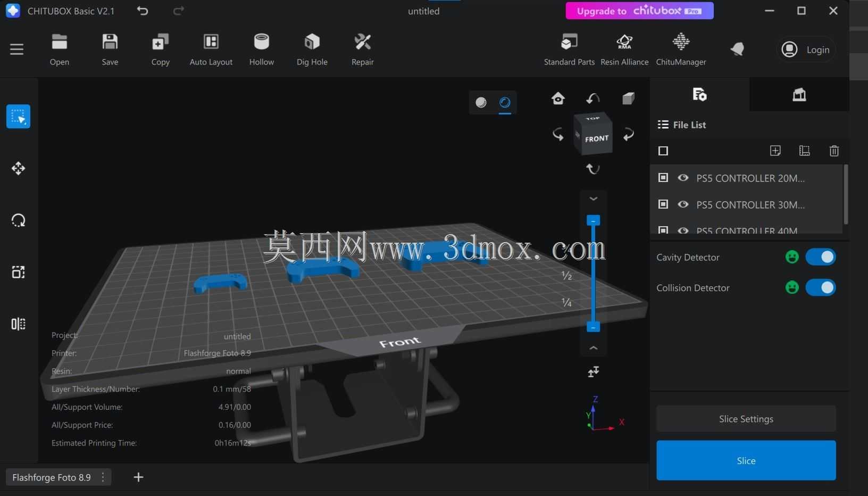The width and height of the screenshot is (868, 496).
Task: Select the Hollow tool
Action: [262, 49]
